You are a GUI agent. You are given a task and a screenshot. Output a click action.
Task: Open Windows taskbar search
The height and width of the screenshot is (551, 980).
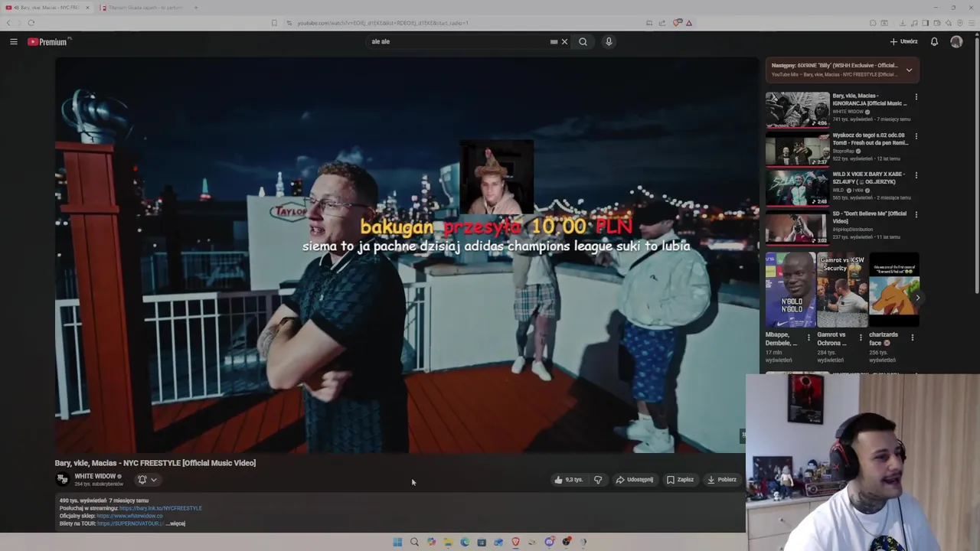click(414, 542)
